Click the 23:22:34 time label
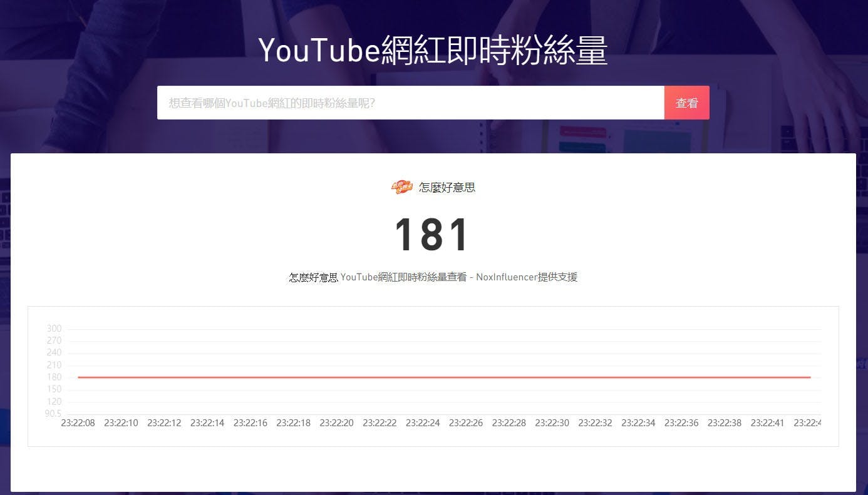This screenshot has width=868, height=495. [638, 423]
